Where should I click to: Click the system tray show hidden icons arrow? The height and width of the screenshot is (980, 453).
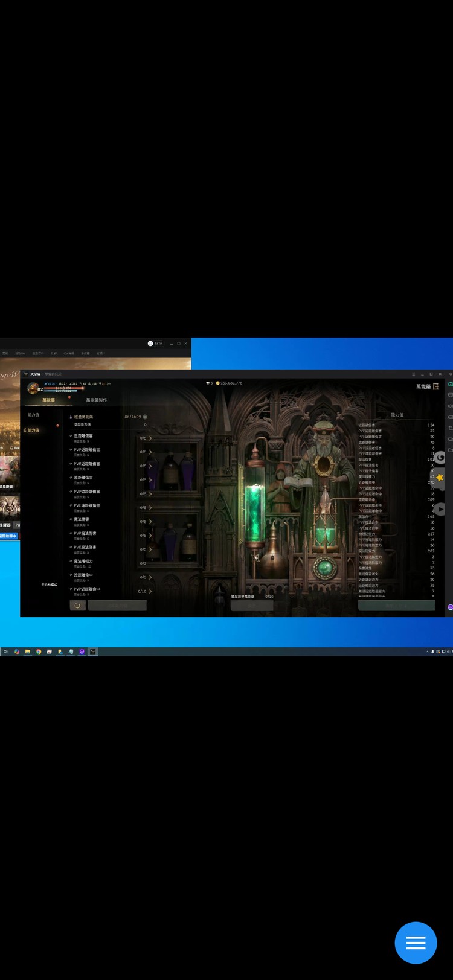[x=427, y=652]
